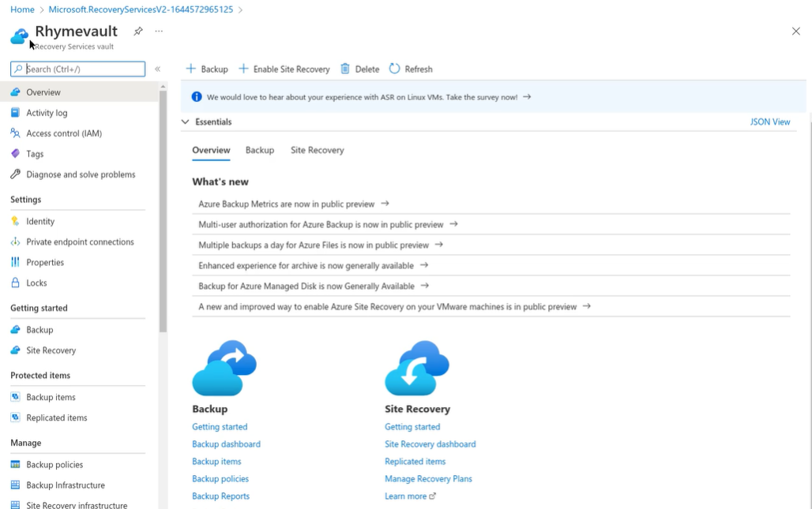Open JSON View link

[x=770, y=122]
